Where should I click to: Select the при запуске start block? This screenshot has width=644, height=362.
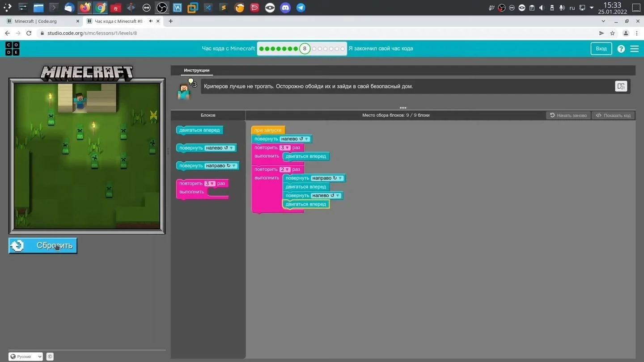[268, 130]
